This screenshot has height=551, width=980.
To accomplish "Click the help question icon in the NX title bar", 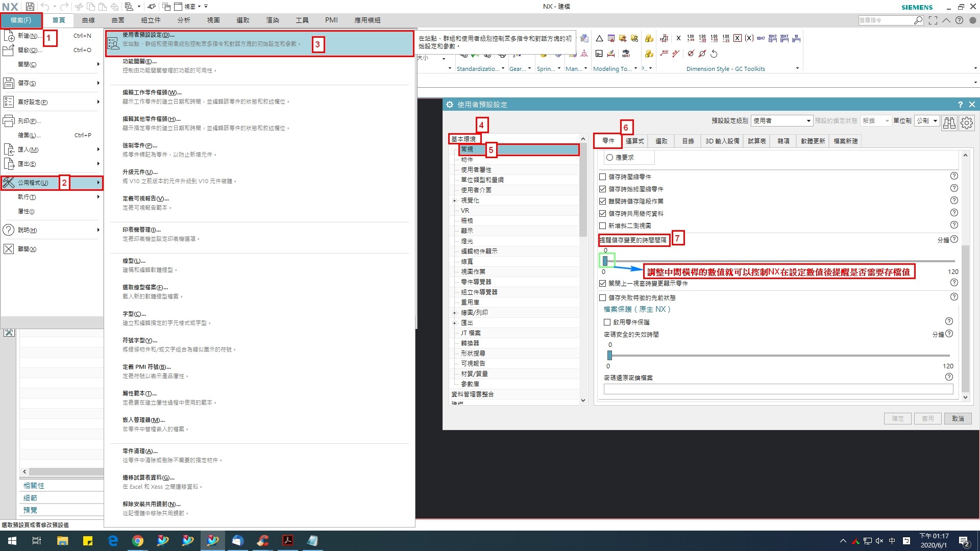I will pos(959,20).
